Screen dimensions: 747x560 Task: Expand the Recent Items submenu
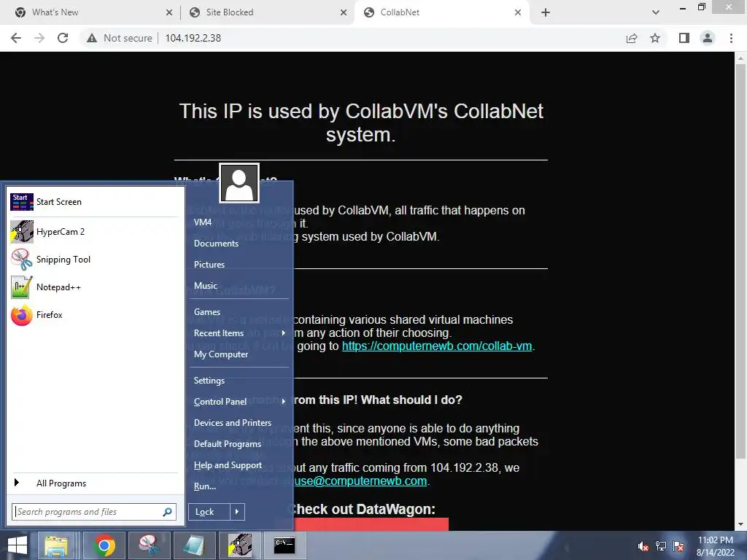click(x=284, y=332)
